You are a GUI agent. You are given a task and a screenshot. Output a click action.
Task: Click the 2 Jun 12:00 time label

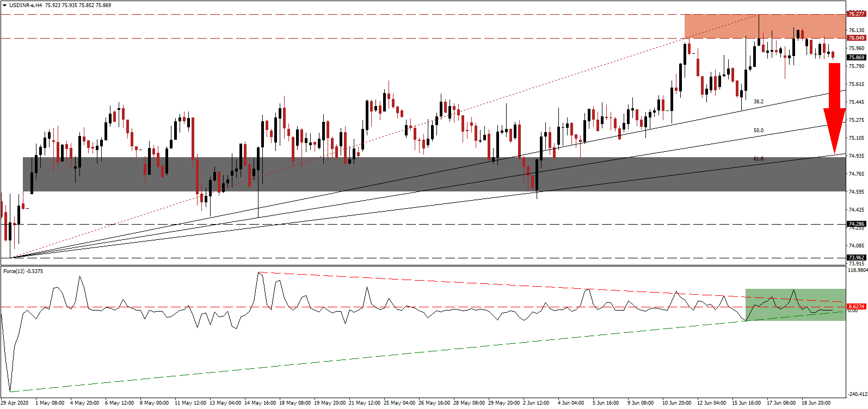tap(536, 403)
